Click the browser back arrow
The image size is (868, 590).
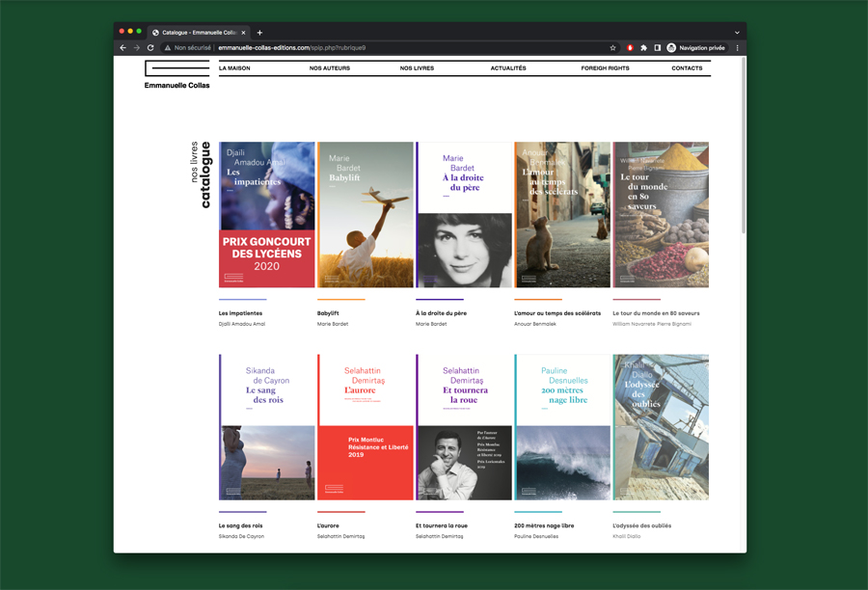coord(122,47)
